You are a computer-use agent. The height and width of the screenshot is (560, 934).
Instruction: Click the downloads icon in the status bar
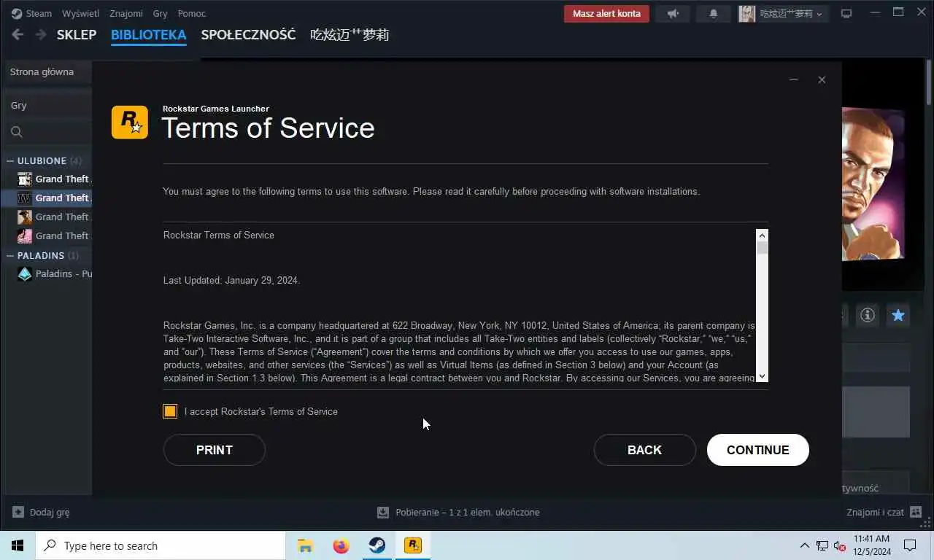[x=383, y=512]
